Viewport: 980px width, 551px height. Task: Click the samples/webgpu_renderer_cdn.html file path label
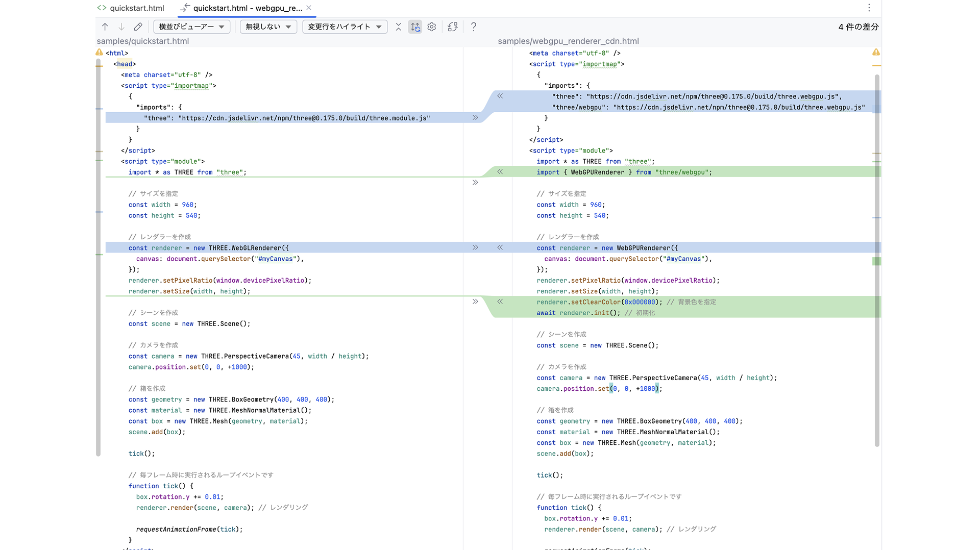click(x=568, y=41)
